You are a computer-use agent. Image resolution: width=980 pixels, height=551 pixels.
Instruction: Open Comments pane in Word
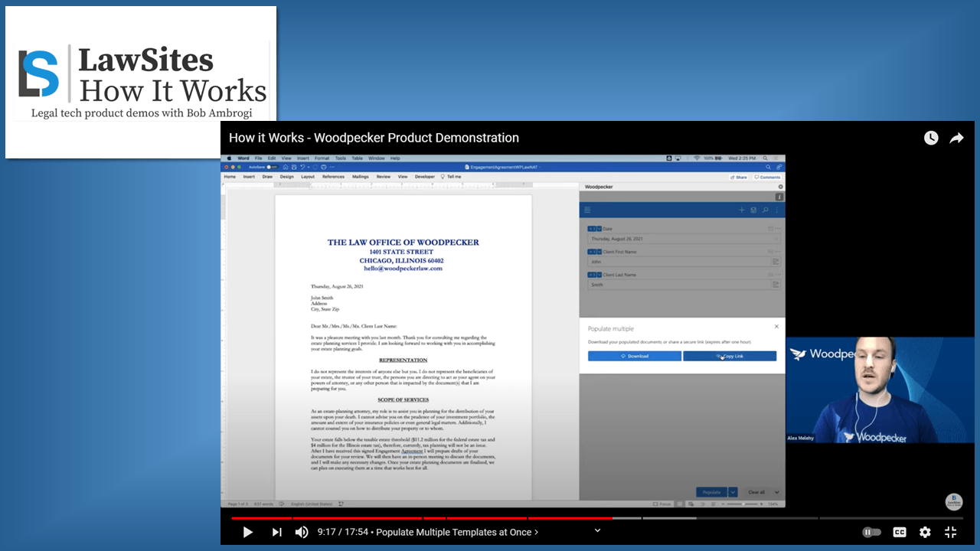[767, 177]
